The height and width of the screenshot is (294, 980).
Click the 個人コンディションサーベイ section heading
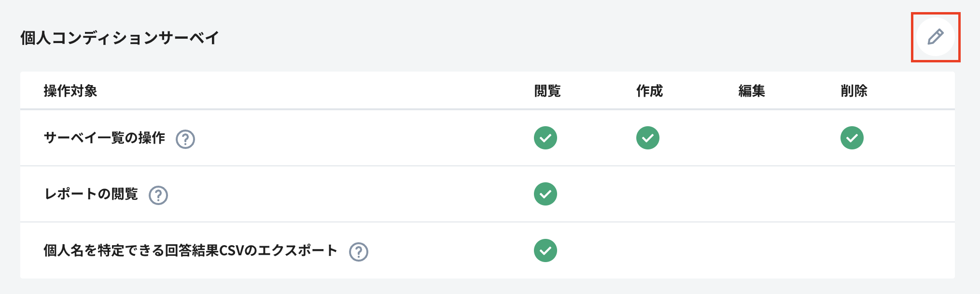pyautogui.click(x=120, y=38)
